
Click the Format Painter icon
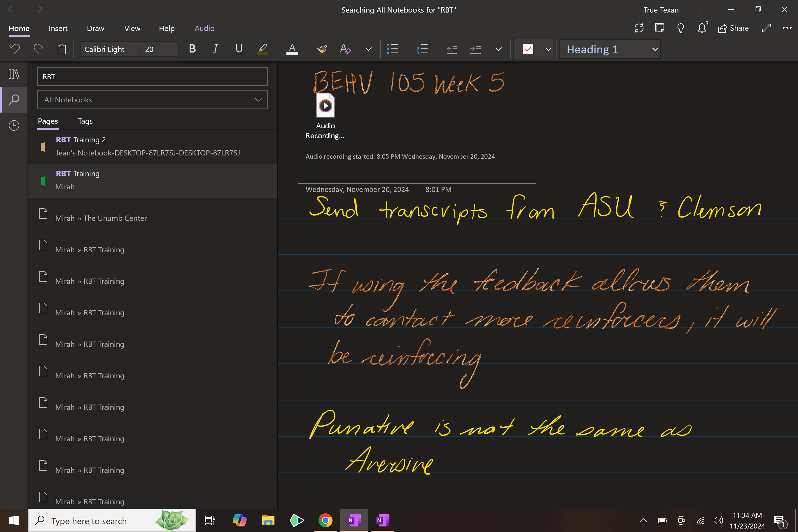(322, 49)
